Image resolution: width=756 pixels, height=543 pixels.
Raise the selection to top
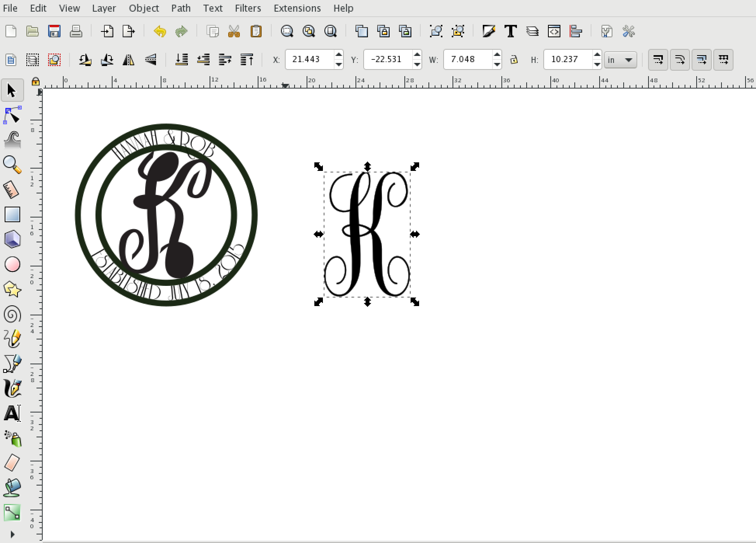[x=247, y=59]
